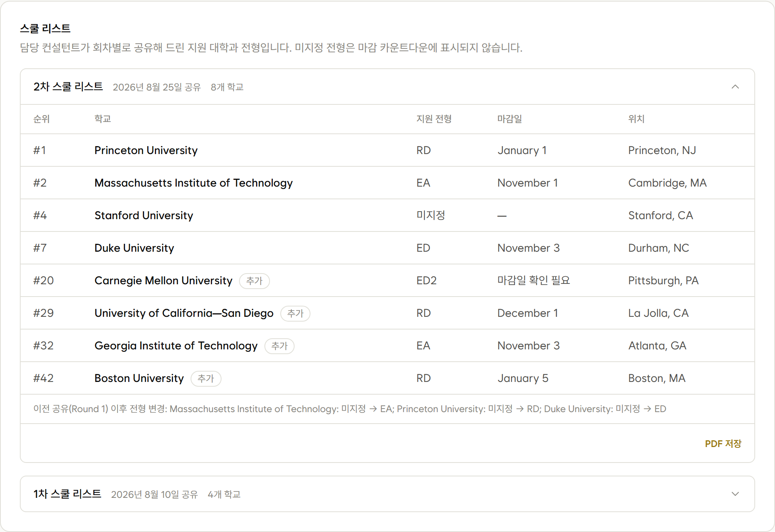Select the La Jolla, CA location

point(658,313)
